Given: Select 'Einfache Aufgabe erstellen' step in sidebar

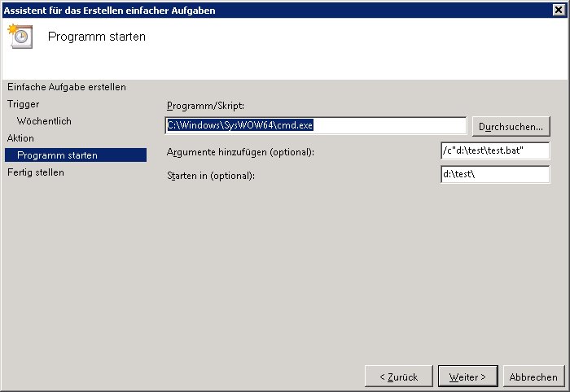Looking at the screenshot, I should pyautogui.click(x=67, y=87).
